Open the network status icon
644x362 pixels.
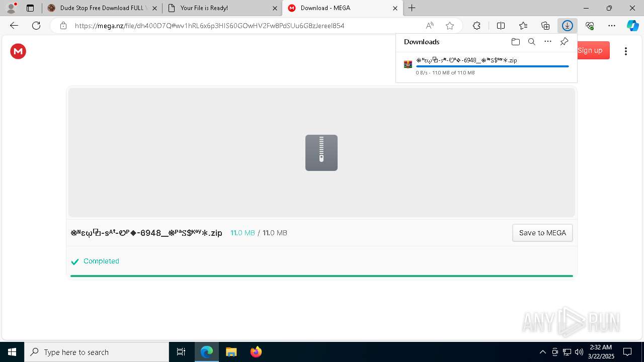coord(567,352)
